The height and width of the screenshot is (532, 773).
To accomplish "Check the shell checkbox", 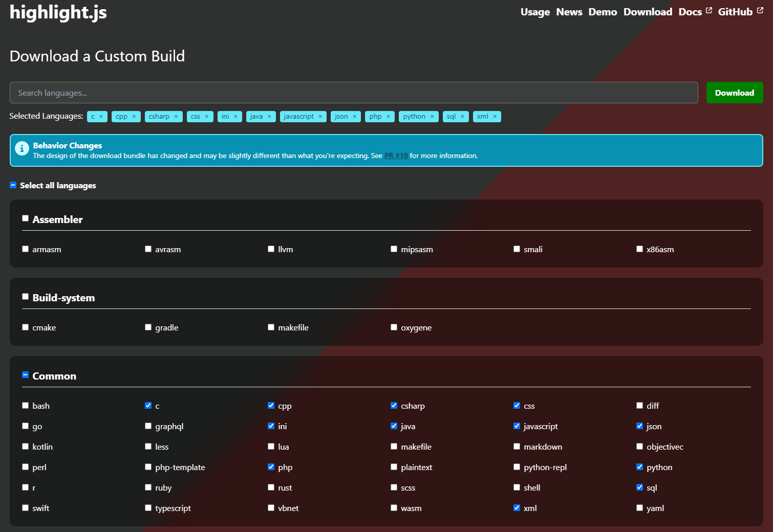I will click(517, 487).
